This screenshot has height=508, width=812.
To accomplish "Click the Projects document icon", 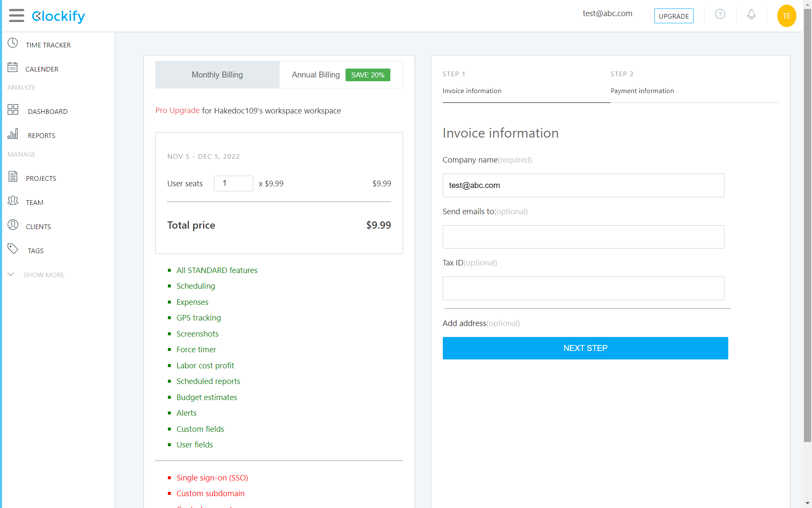I will (x=13, y=177).
